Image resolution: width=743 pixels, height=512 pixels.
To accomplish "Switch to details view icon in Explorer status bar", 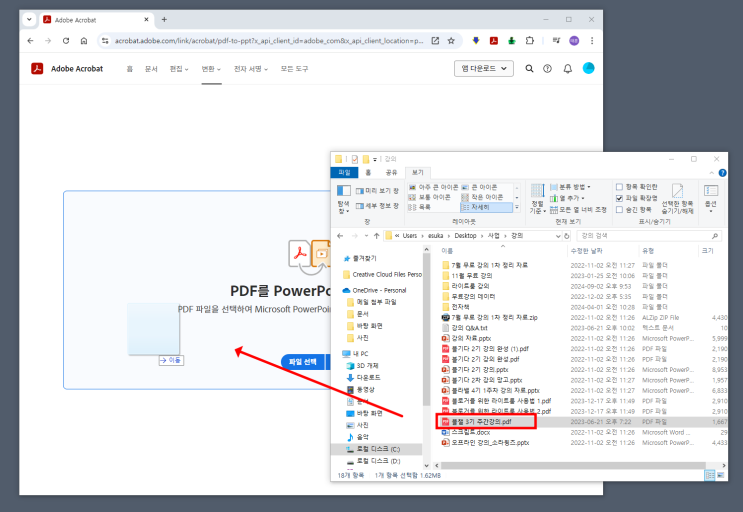I will pyautogui.click(x=710, y=475).
